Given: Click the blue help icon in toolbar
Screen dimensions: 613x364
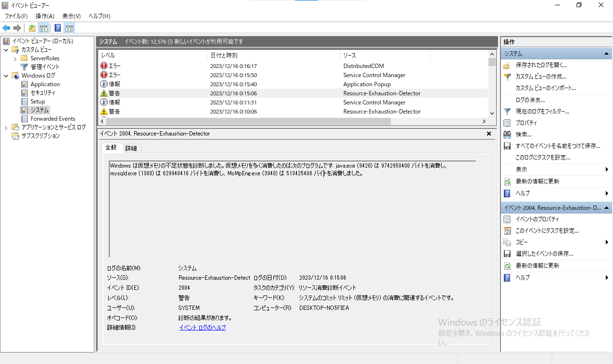Looking at the screenshot, I should coord(57,28).
